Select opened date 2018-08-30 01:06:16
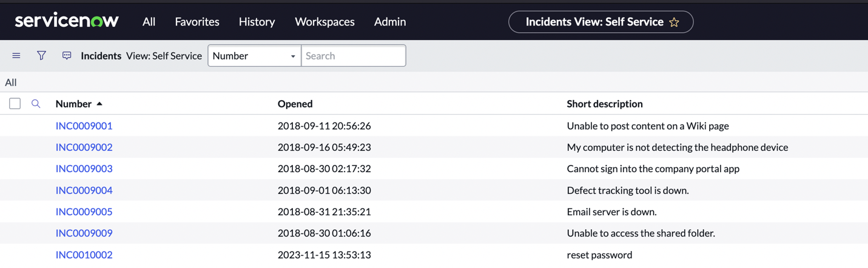The width and height of the screenshot is (868, 268). (x=324, y=233)
